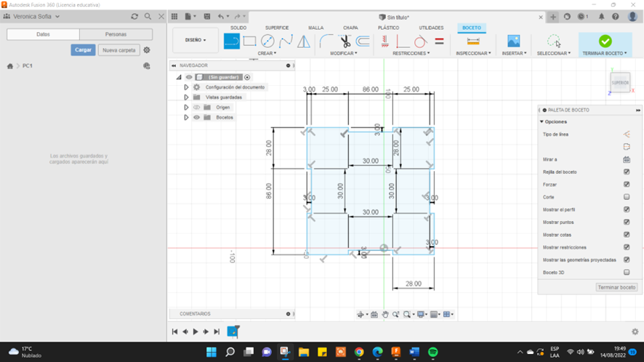This screenshot has height=362, width=644.
Task: Refresh the data panel
Action: [x=134, y=17]
